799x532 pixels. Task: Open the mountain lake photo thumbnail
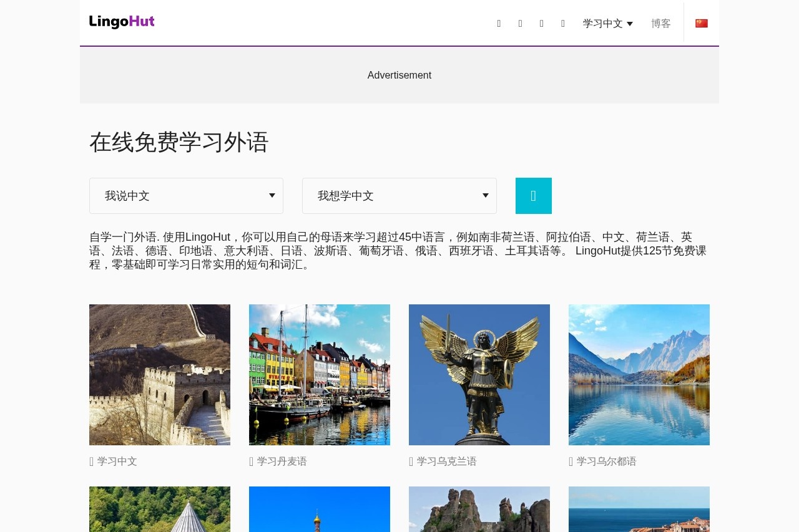[639, 375]
